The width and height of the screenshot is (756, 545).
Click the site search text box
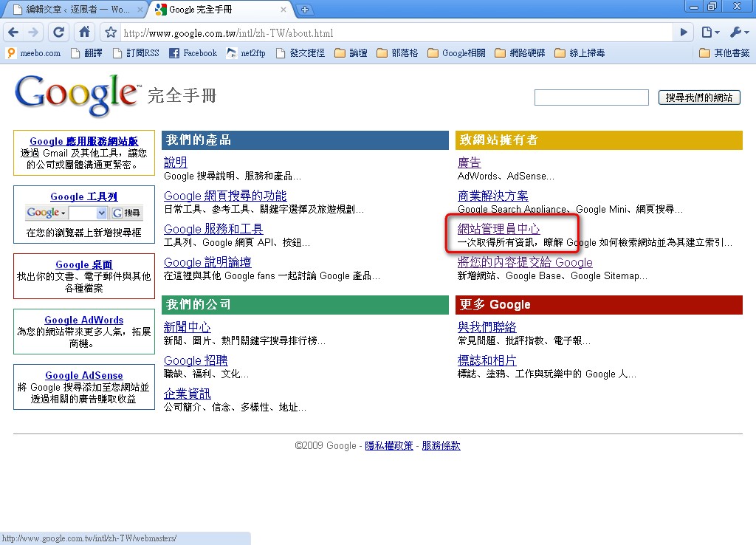coord(591,97)
